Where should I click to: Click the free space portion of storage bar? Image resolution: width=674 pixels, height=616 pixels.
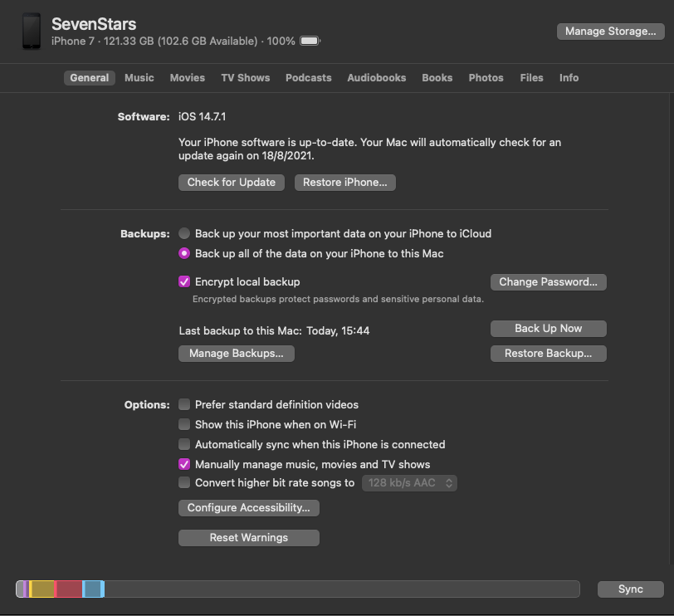tap(342, 589)
